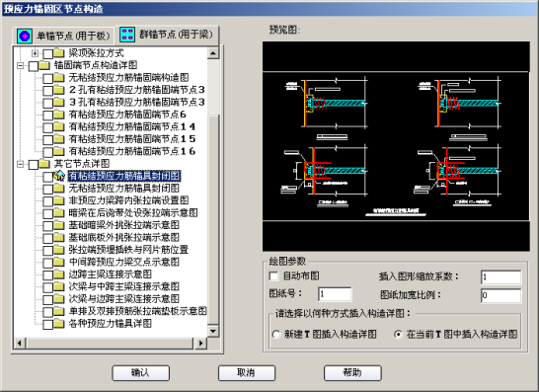Image resolution: width=539 pixels, height=392 pixels.
Task: Click the open folder icon of 有粘结预应力筋锚具封闭图
Action: (59, 176)
